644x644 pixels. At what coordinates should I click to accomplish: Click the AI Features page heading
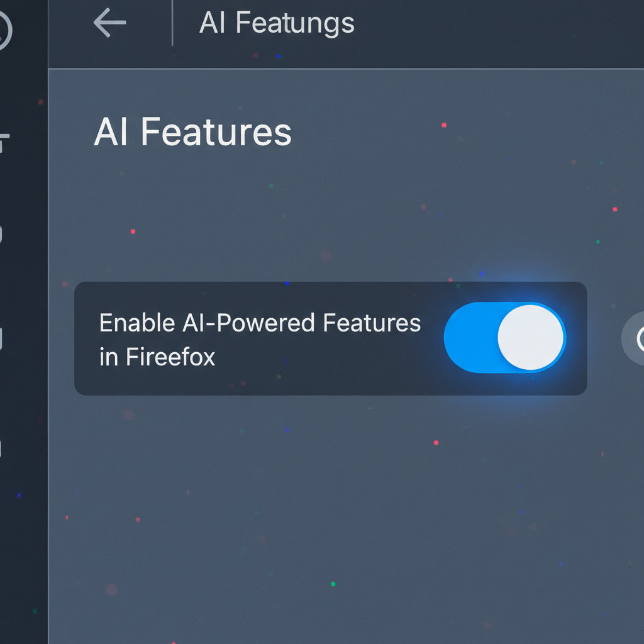(x=193, y=132)
